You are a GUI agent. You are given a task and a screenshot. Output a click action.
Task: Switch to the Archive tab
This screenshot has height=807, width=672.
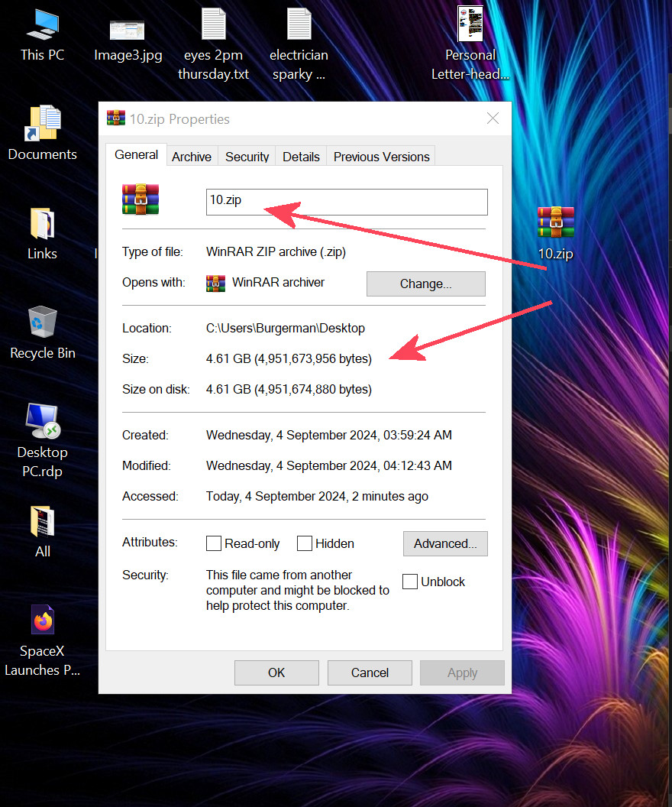pyautogui.click(x=192, y=157)
